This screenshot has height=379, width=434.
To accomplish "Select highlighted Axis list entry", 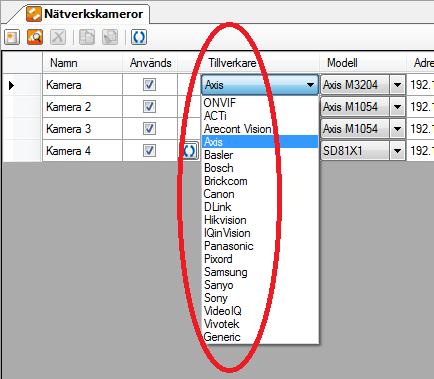I will (260, 142).
